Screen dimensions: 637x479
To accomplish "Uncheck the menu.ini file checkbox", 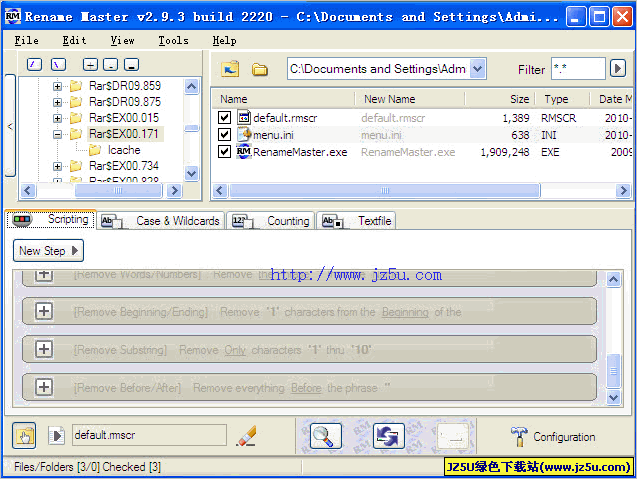I will [x=224, y=134].
